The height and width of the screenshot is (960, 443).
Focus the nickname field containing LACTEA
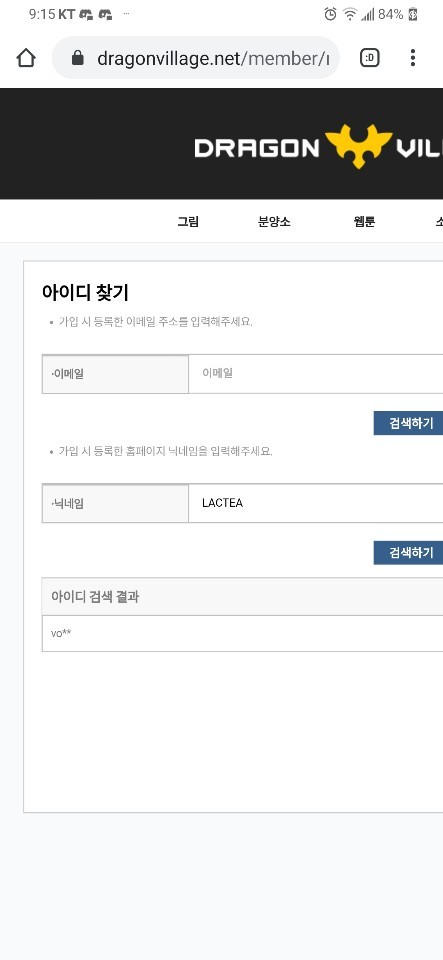pos(316,503)
